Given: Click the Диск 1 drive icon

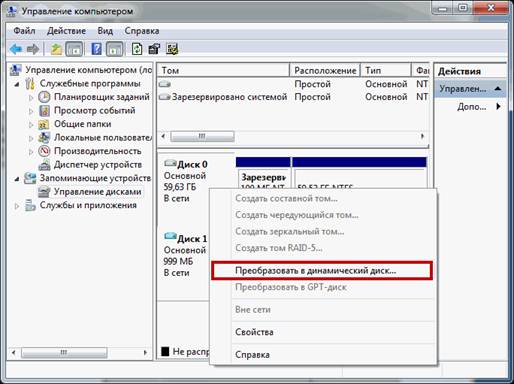Looking at the screenshot, I should (170, 237).
